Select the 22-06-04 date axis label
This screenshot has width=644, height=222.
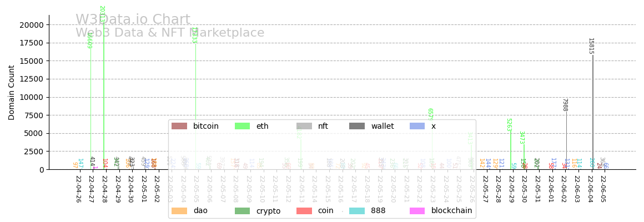pos(591,188)
